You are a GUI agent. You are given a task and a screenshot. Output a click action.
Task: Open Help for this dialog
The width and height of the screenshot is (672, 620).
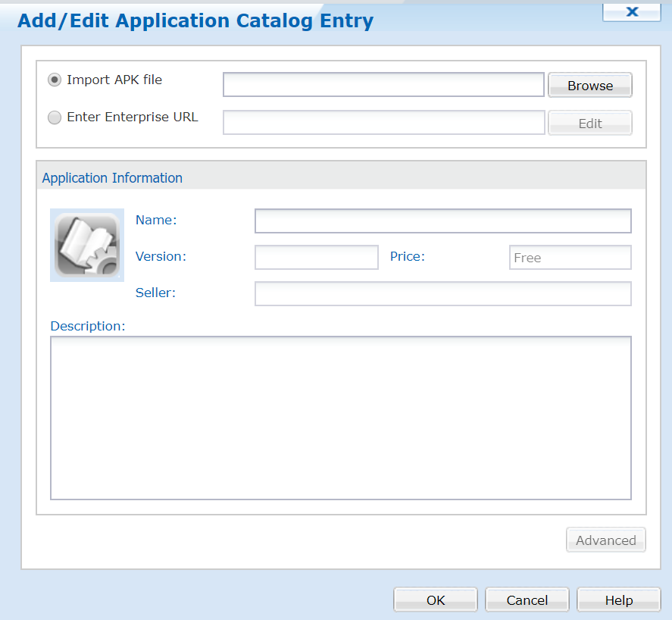pos(618,600)
